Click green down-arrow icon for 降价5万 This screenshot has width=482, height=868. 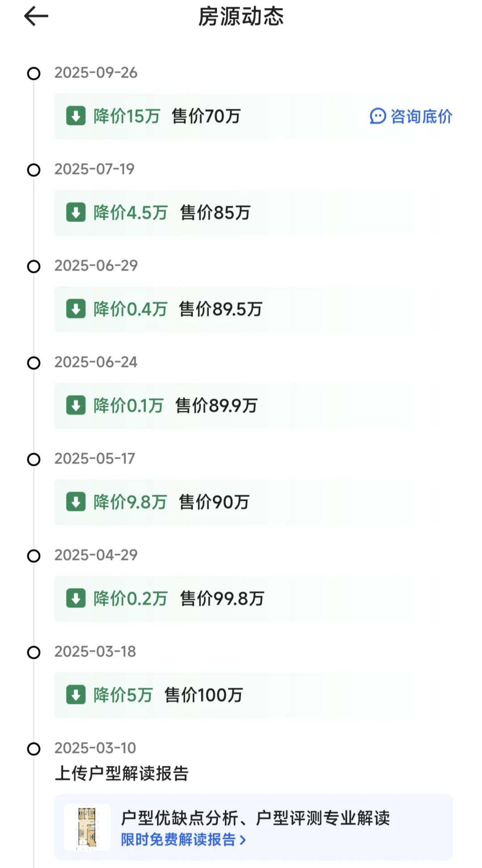[76, 695]
